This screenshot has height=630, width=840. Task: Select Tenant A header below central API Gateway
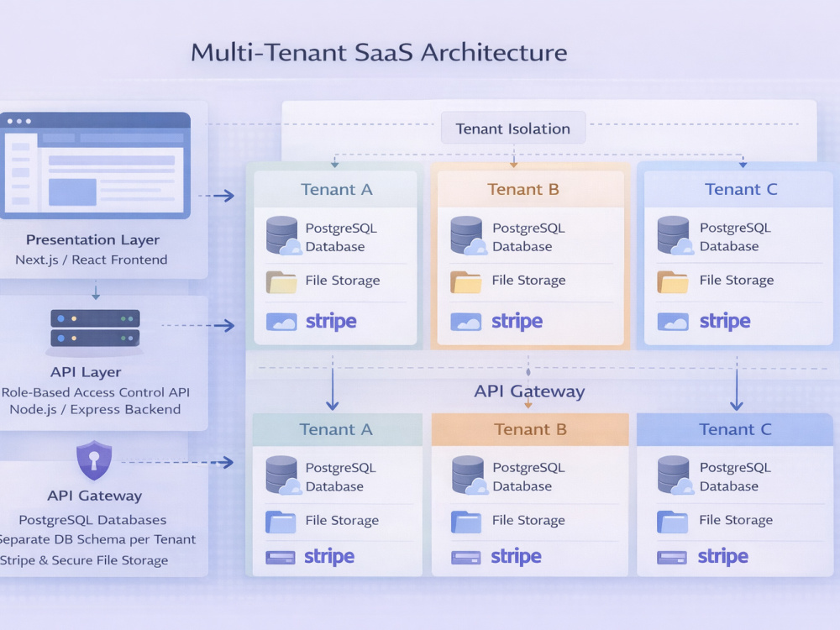(x=337, y=429)
